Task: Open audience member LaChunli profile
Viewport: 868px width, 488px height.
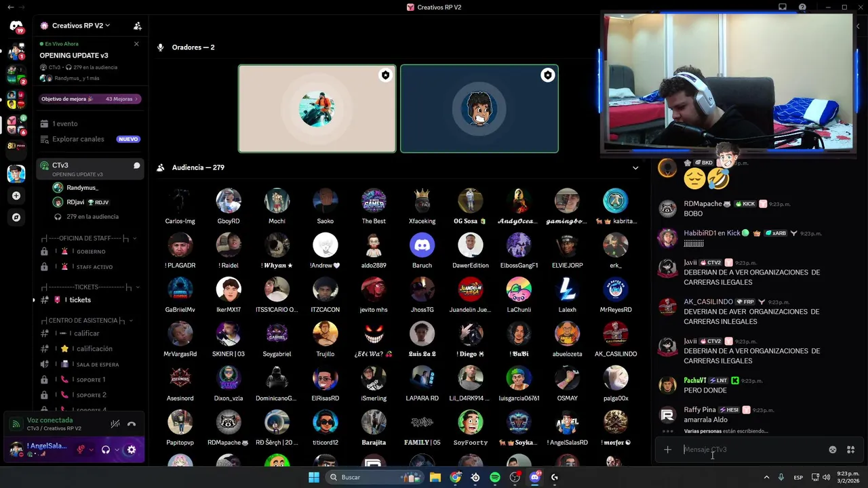Action: [519, 294]
